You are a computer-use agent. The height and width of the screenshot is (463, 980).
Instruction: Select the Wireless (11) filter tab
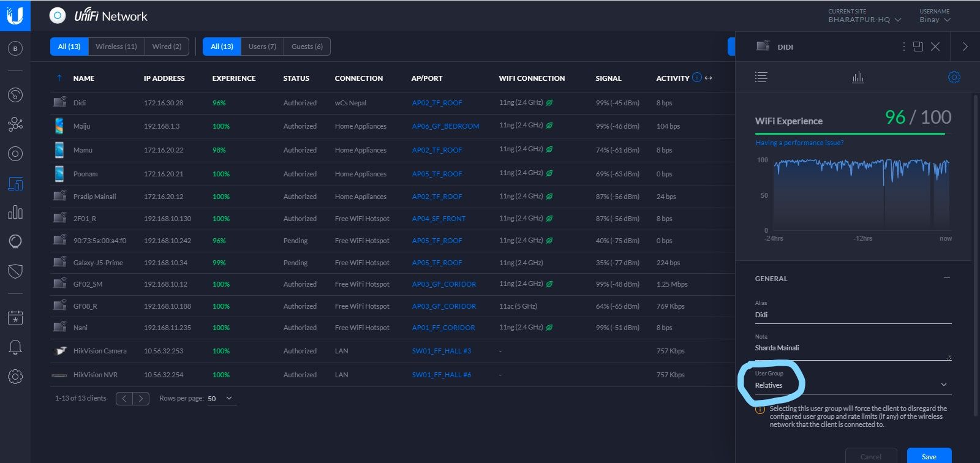pyautogui.click(x=116, y=47)
